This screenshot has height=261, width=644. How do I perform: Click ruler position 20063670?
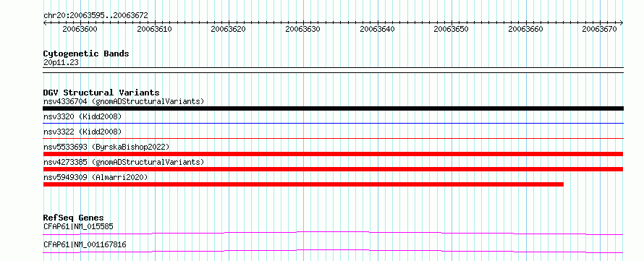(601, 29)
